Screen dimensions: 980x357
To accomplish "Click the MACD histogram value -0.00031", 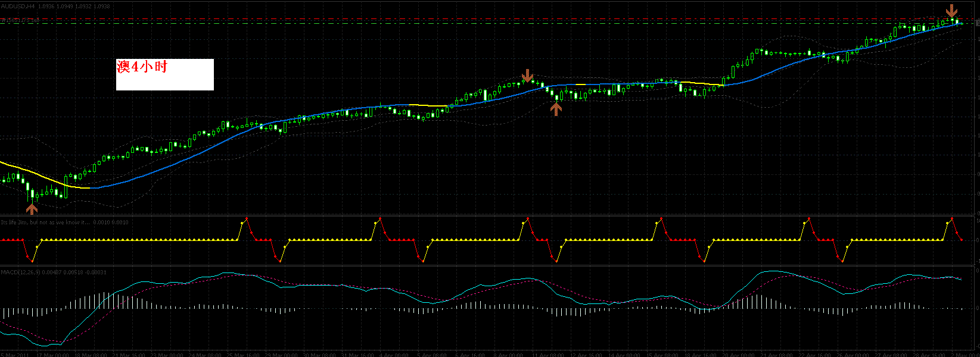I will [x=95, y=273].
